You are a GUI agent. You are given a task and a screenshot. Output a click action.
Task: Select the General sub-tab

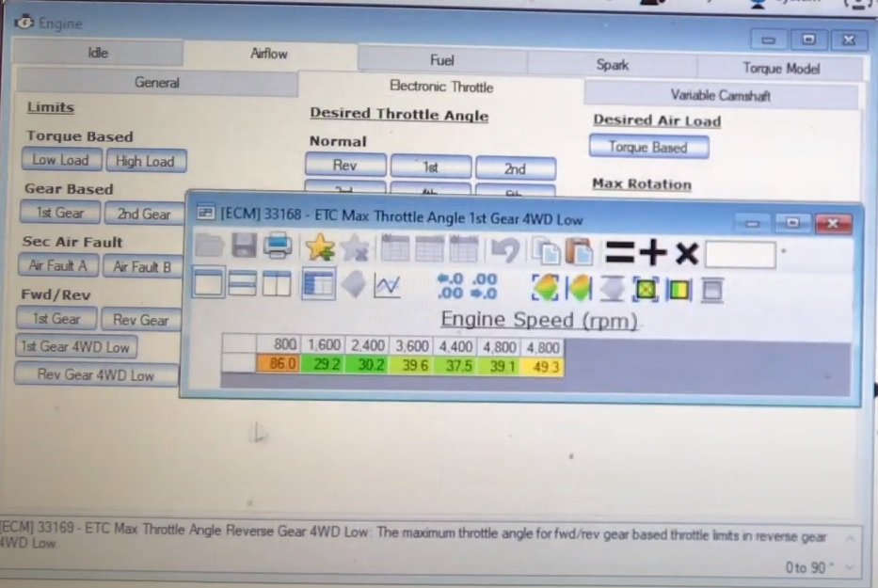pyautogui.click(x=157, y=83)
